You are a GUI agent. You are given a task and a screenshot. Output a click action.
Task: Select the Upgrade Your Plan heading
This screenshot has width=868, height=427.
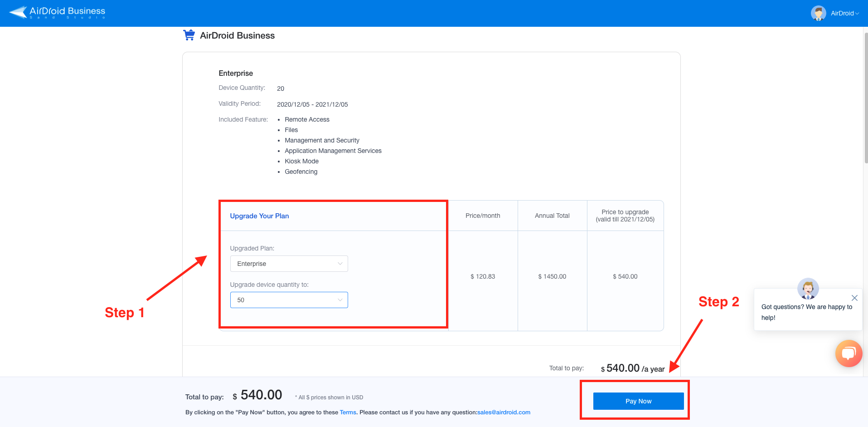click(259, 216)
